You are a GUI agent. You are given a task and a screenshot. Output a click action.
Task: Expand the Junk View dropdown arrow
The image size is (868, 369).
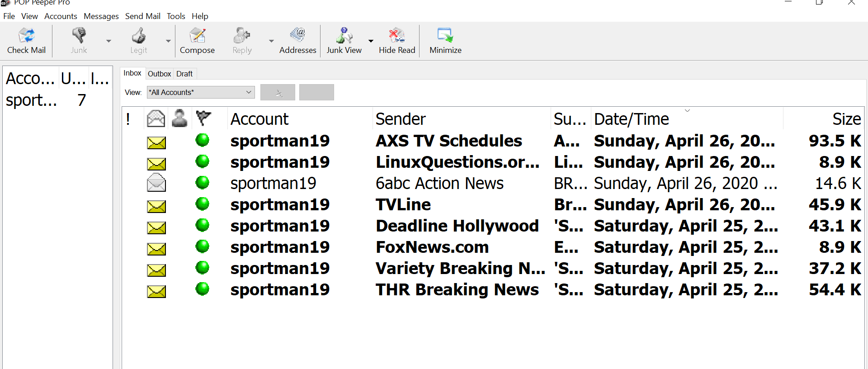371,41
